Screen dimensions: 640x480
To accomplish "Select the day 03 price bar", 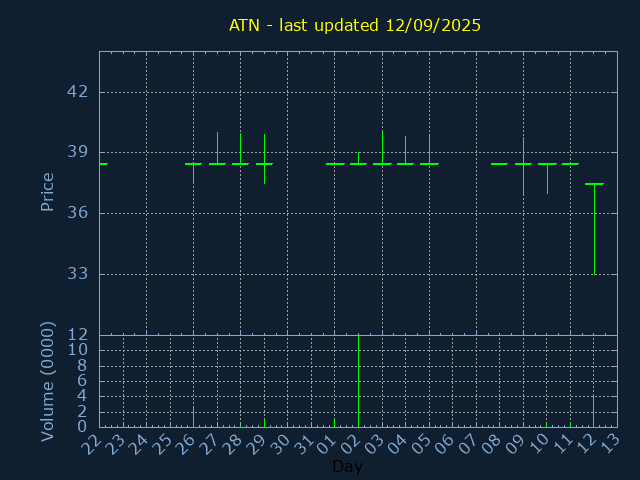I will point(382,148).
